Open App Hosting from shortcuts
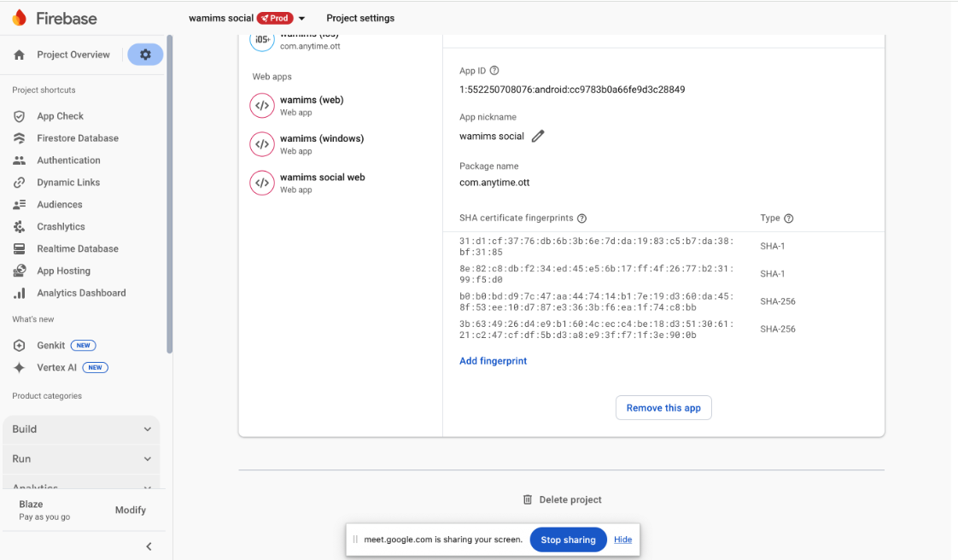The image size is (958, 560). coord(63,271)
